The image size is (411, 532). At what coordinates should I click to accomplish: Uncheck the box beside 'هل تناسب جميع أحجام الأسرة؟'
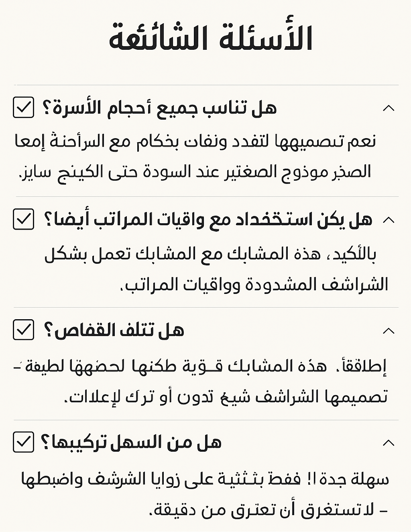coord(23,107)
